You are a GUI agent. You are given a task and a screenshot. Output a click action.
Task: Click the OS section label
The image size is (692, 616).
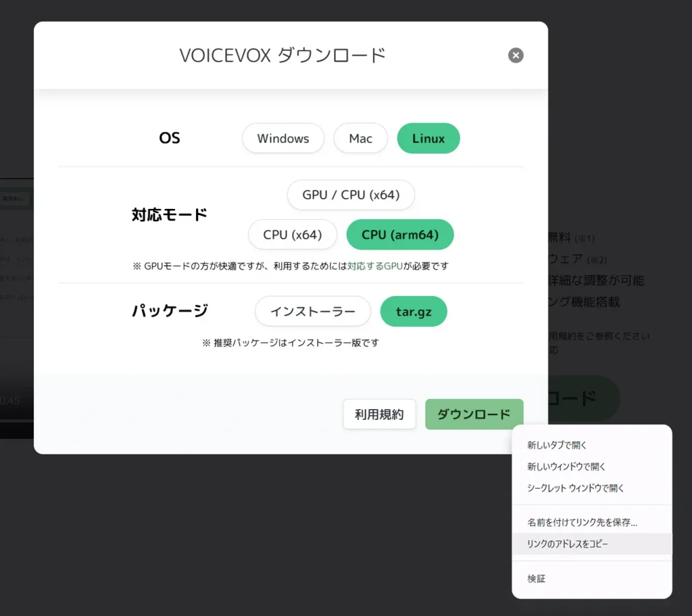click(x=170, y=138)
